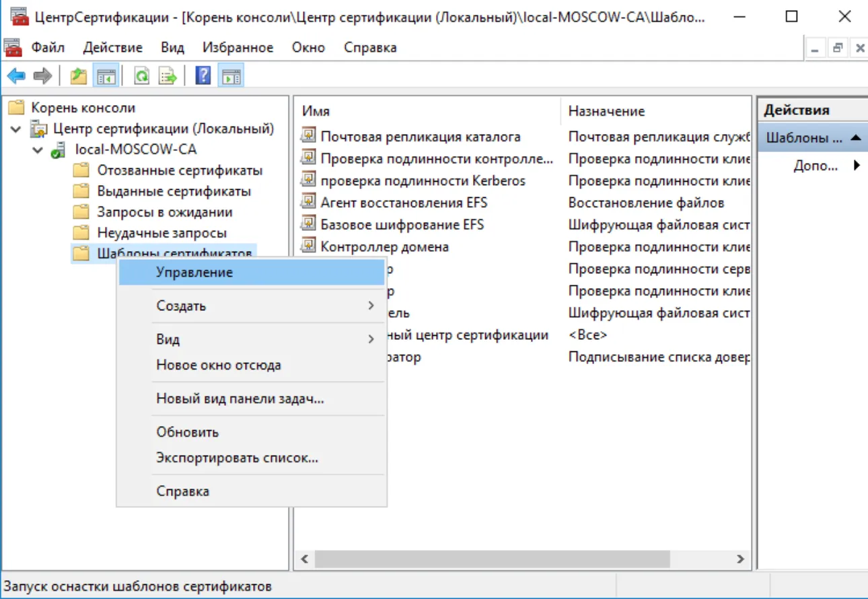Select "Новое окно отсюда" in the context menu
The image size is (868, 599).
pos(252,365)
